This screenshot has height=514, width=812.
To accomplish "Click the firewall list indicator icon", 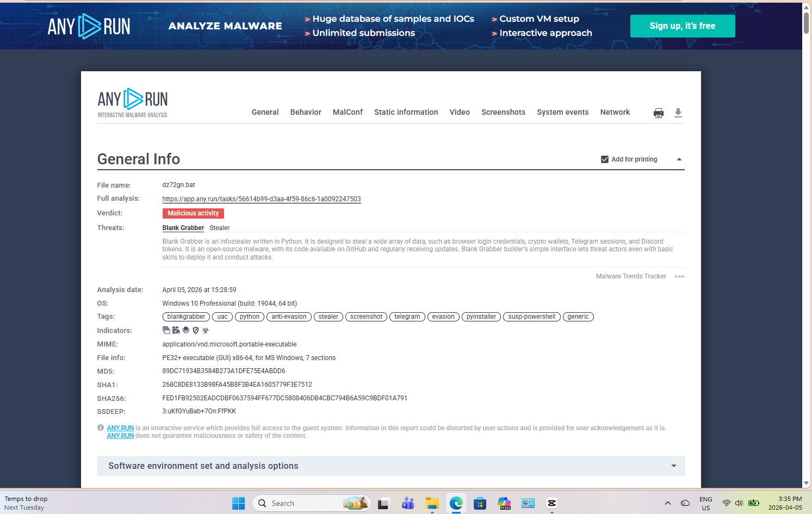I will (x=176, y=330).
